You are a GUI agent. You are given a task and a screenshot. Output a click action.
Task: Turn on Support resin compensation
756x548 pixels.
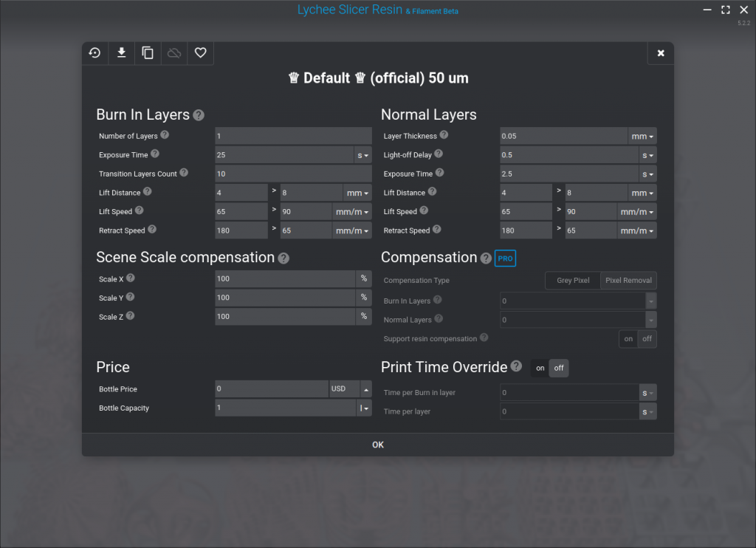pyautogui.click(x=628, y=339)
